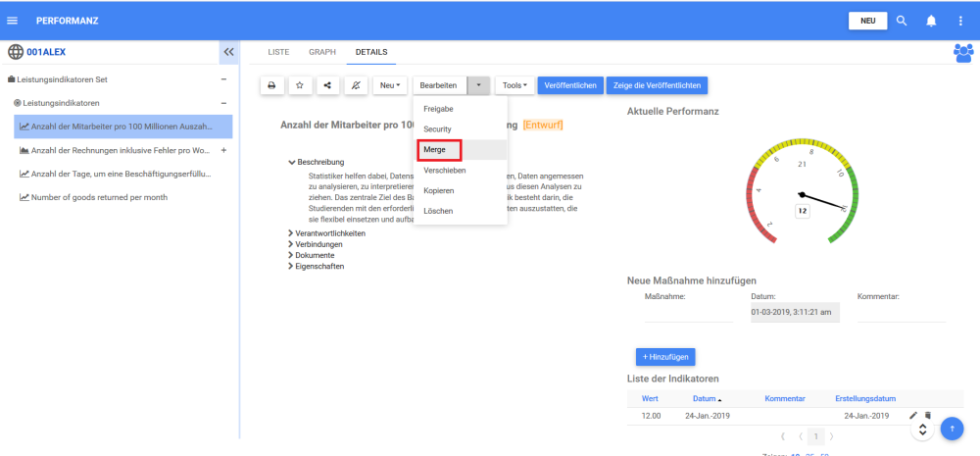Viewport: 980px width, 456px height.
Task: Sort the table by Erstellungsdatum
Action: tap(865, 398)
